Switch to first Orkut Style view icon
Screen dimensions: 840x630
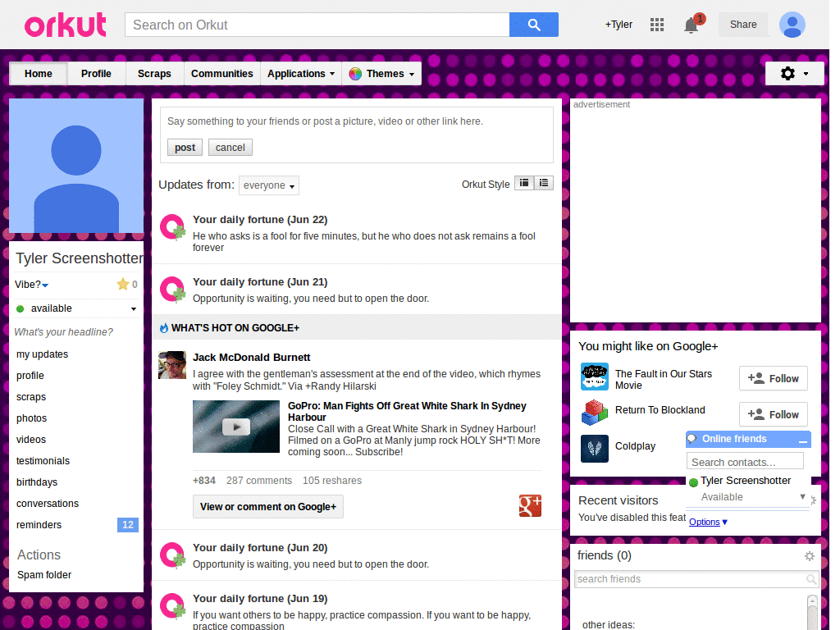(x=524, y=183)
